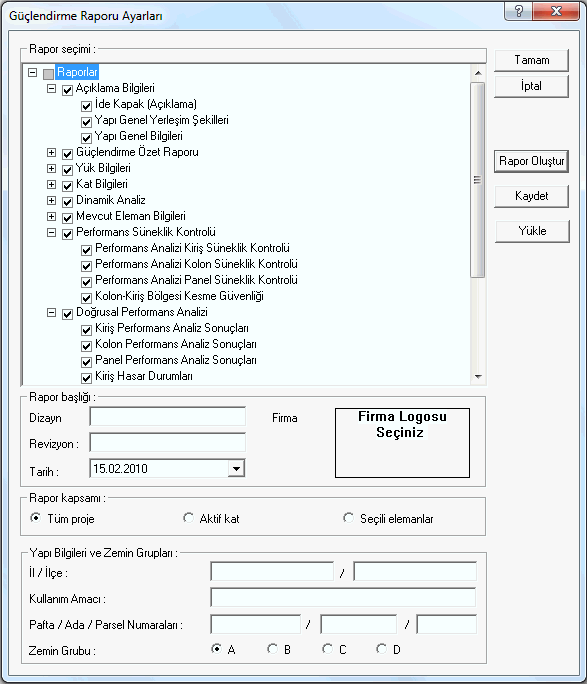The width and height of the screenshot is (587, 684).
Task: Click the Dizayn input field
Action: pyautogui.click(x=167, y=417)
